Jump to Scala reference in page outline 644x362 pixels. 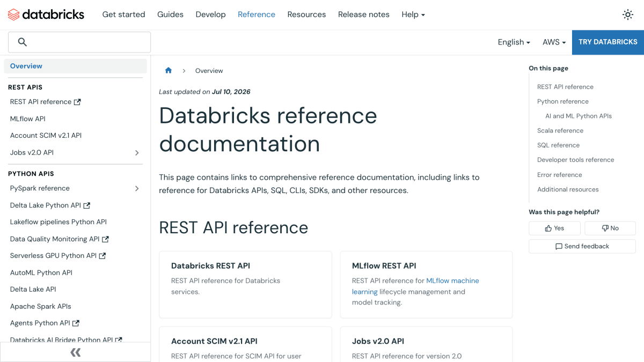(x=560, y=130)
